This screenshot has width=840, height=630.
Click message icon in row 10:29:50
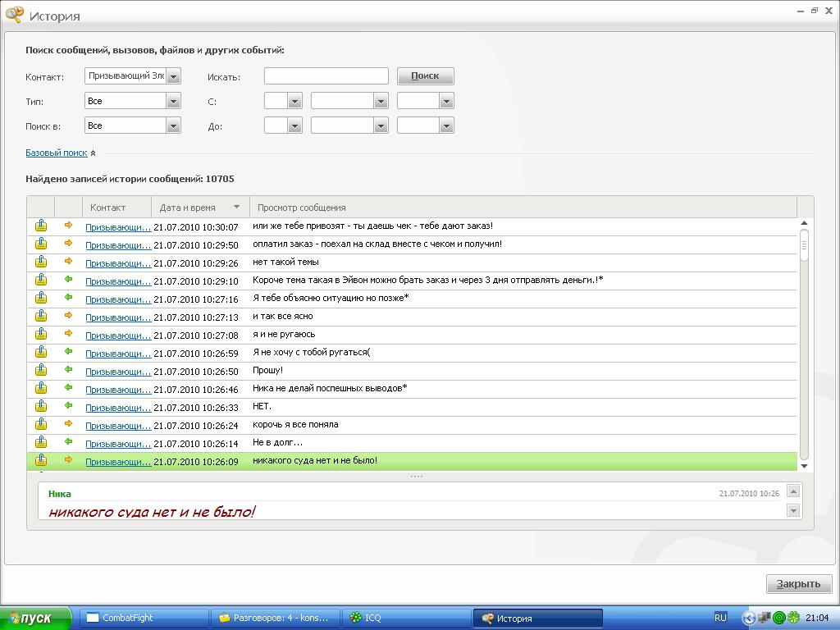41,244
